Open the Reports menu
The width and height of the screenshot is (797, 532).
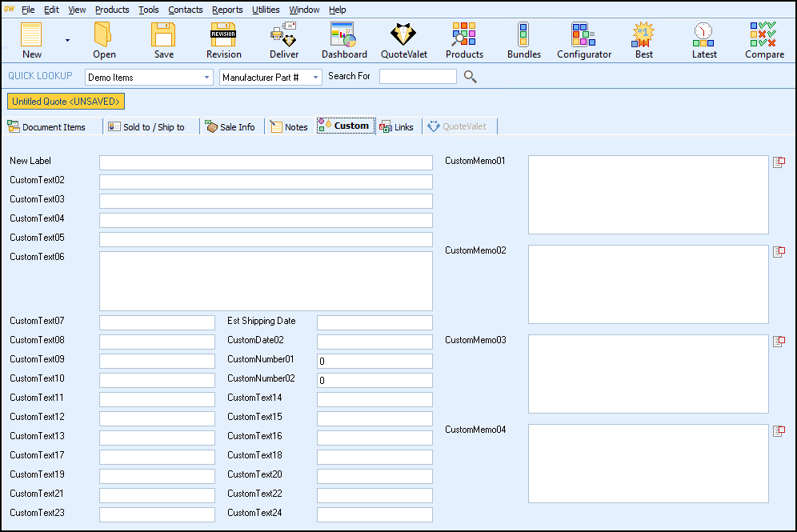(x=227, y=10)
